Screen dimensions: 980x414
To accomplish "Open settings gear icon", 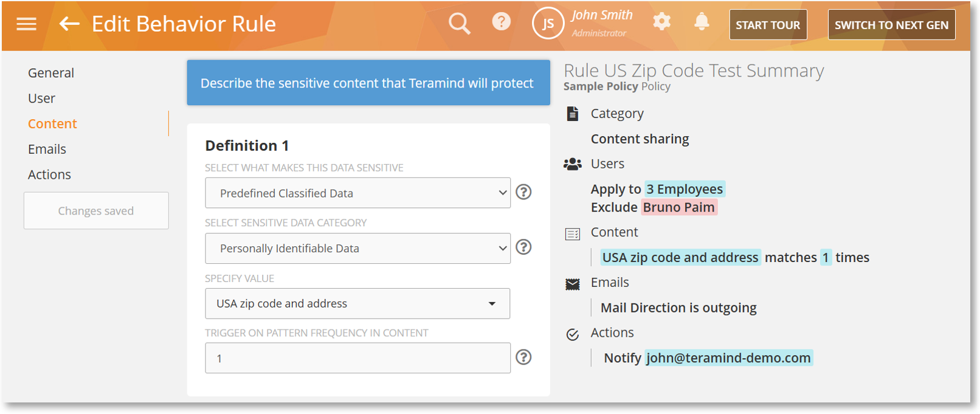I will [661, 22].
